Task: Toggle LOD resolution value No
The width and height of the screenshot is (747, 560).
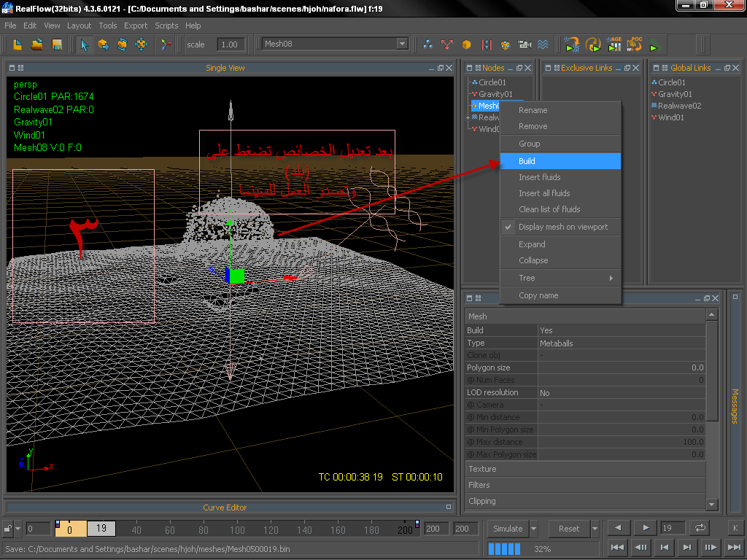Action: [x=622, y=393]
